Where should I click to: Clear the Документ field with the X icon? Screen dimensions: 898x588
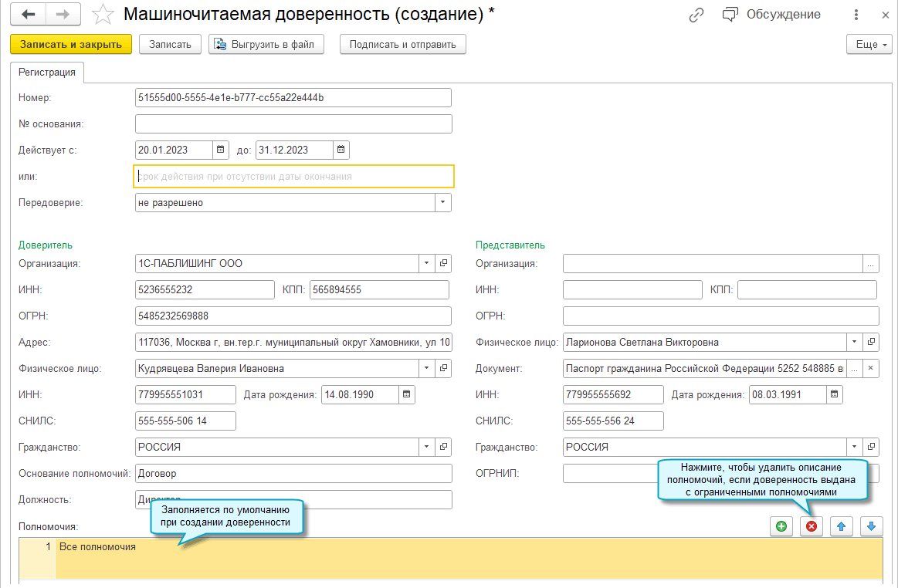[x=871, y=368]
